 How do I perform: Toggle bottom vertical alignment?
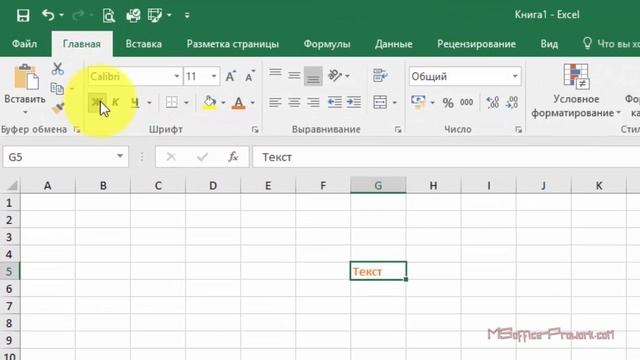[313, 76]
